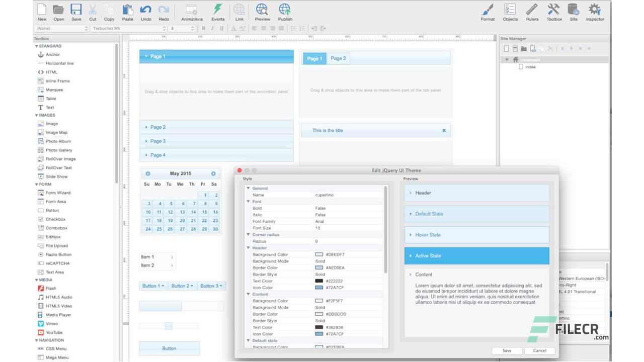The image size is (644, 362).
Task: Collapse the Header section in the Style list
Action: 248,248
